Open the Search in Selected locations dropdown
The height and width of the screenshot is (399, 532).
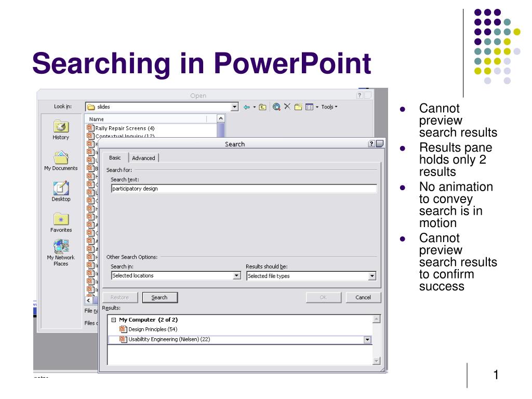click(x=237, y=276)
